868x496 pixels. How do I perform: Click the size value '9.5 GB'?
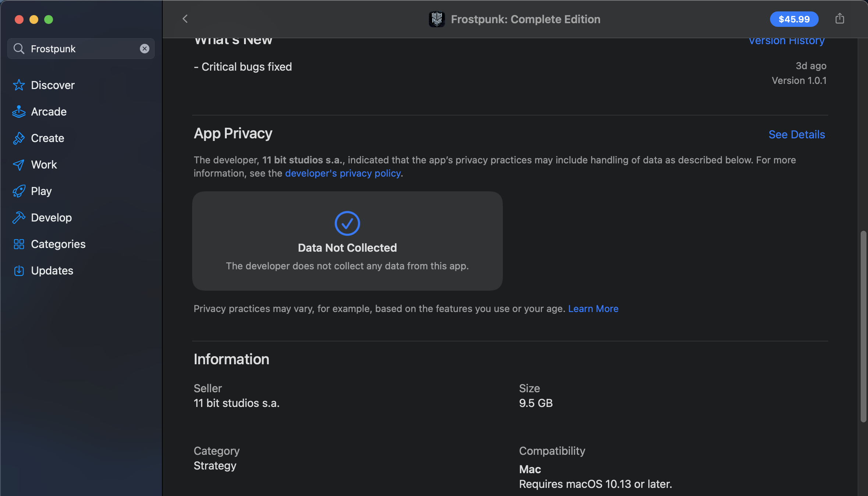[x=536, y=403]
